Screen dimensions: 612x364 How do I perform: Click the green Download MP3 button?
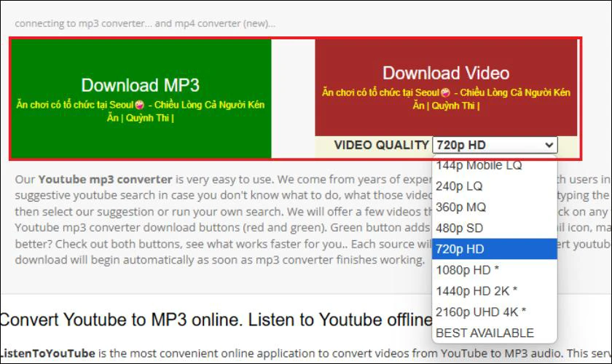pyautogui.click(x=141, y=98)
